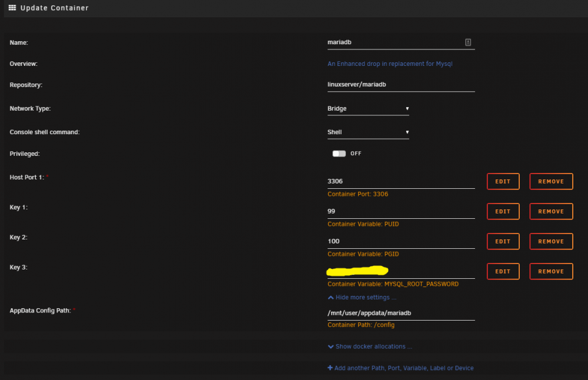Click the Update Container heading
Screen dimensions: 588x380
[54, 8]
